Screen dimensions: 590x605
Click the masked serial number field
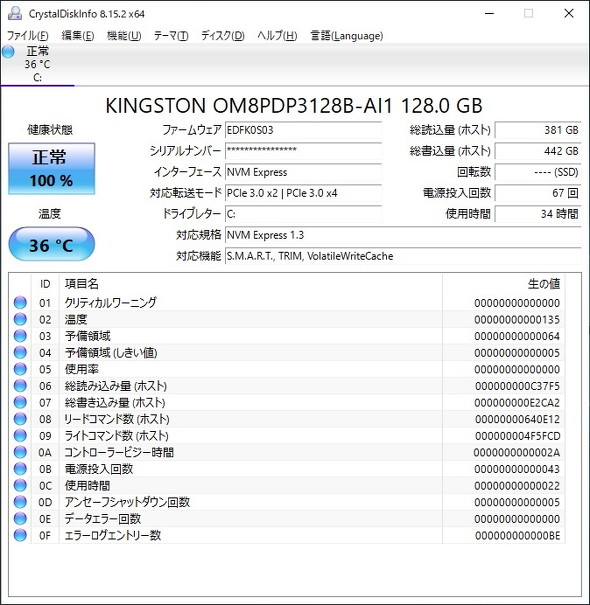(303, 151)
